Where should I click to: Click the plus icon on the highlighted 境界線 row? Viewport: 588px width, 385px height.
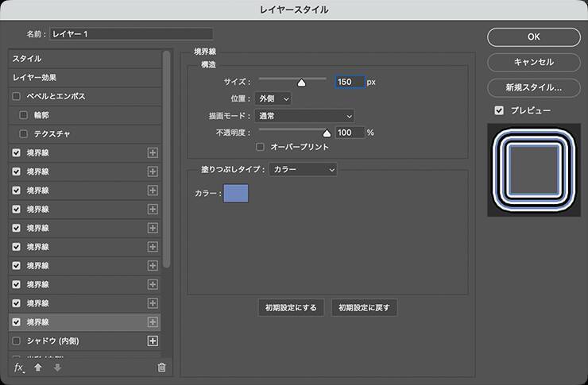(153, 322)
